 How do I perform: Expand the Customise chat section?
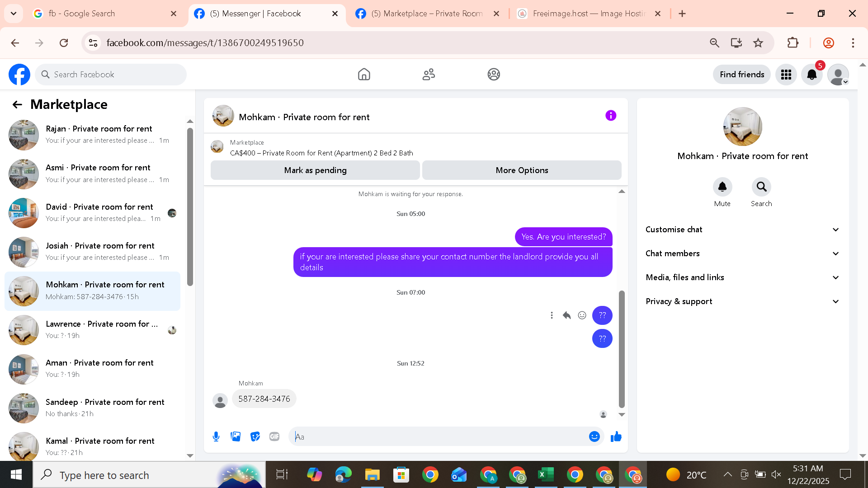[x=742, y=230]
